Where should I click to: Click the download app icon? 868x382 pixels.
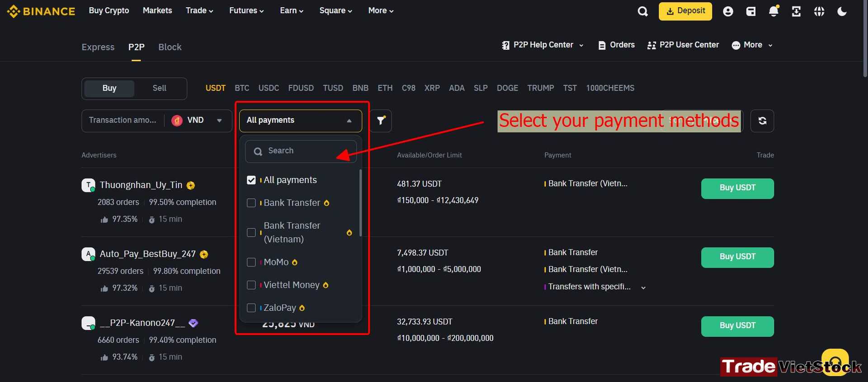point(796,11)
